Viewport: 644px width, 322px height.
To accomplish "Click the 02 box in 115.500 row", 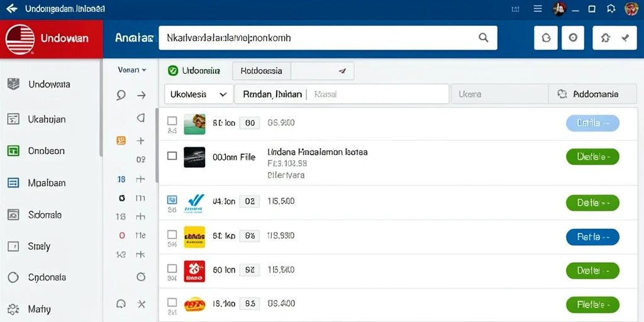I will (250, 202).
